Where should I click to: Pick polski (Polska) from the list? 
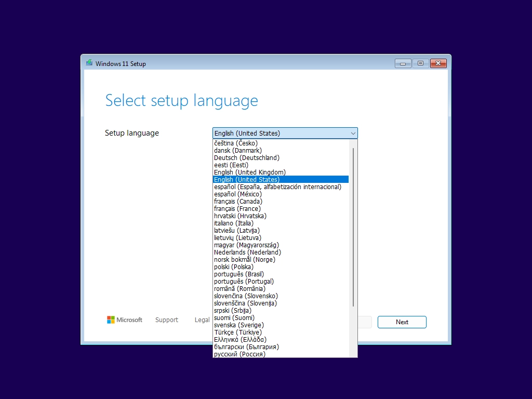281,267
